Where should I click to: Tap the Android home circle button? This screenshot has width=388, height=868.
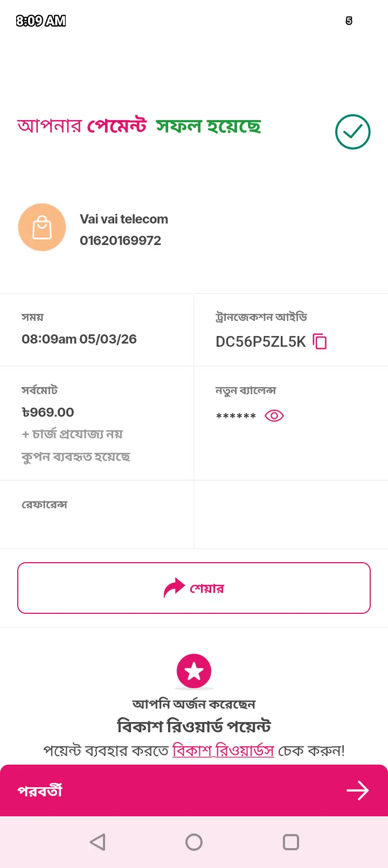click(194, 842)
